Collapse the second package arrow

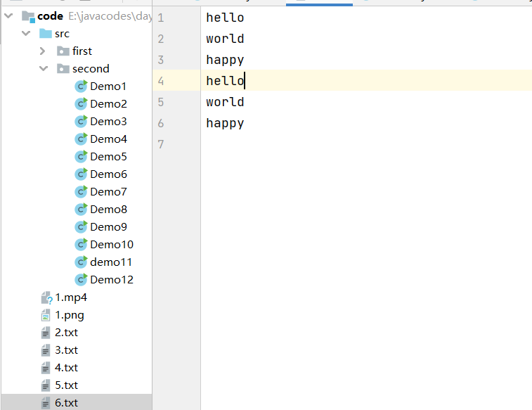44,68
